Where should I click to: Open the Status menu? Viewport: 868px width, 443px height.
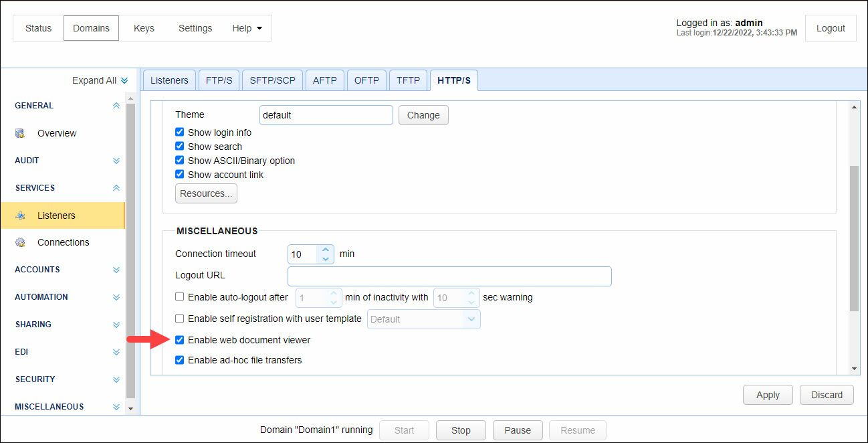coord(38,28)
